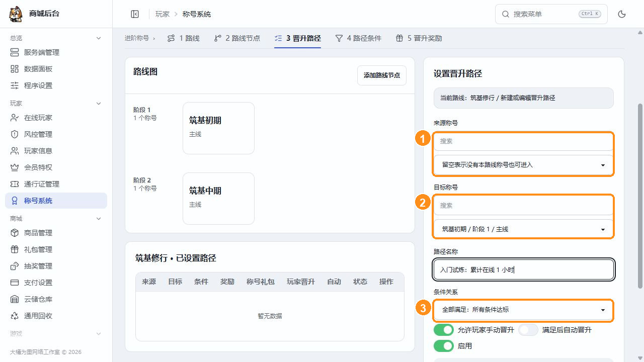Screen dimensions: 644x362
Task: Select the 筑基初期 node card
Action: (218, 128)
